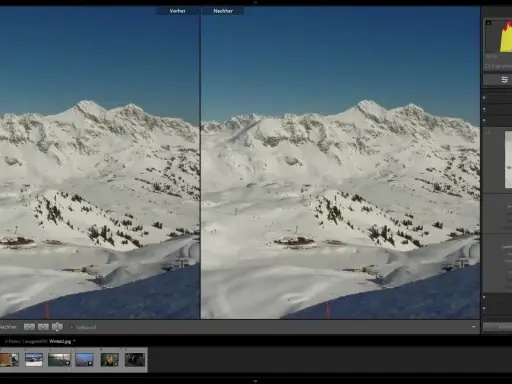Select the portrait filmstrip thumbnail

tap(110, 360)
